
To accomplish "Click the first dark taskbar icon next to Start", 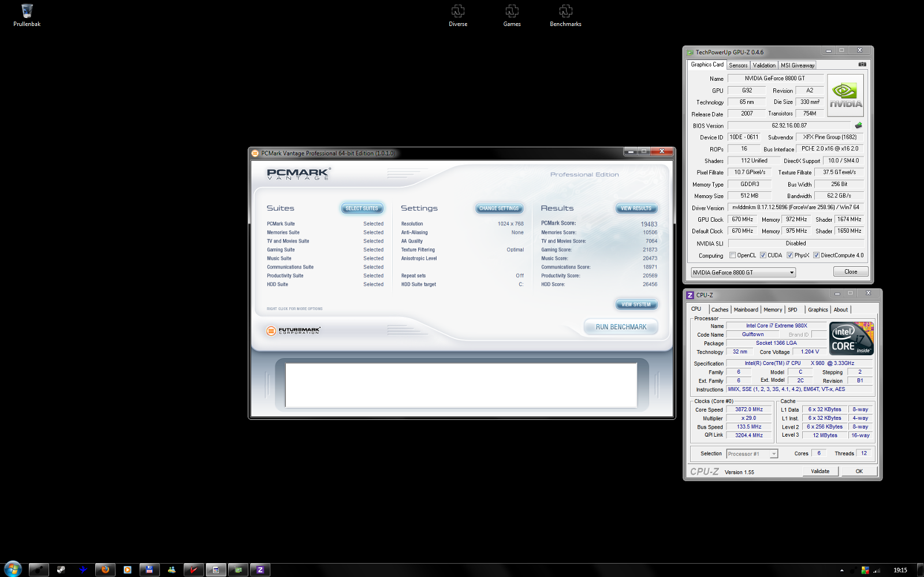I will [39, 569].
